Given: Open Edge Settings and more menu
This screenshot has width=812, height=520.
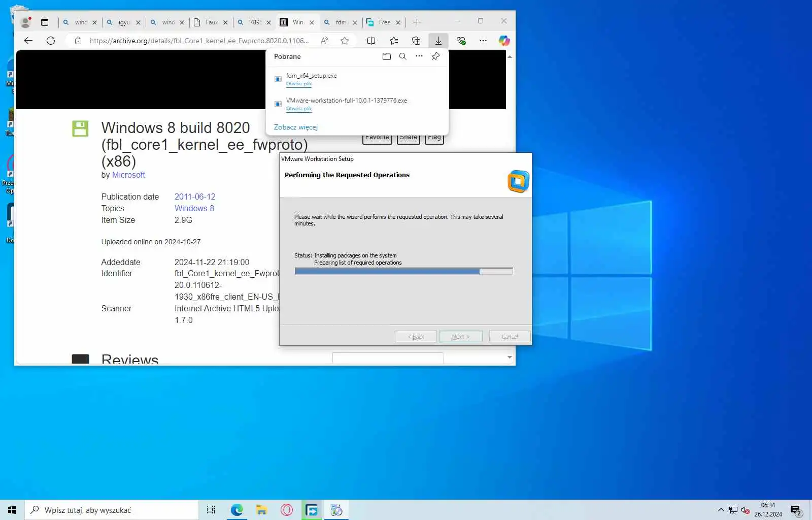Looking at the screenshot, I should click(x=483, y=41).
